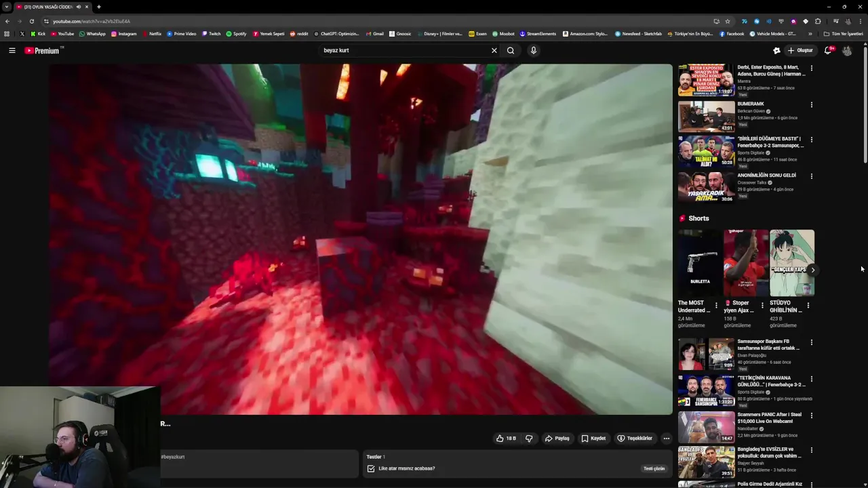Open Chrome three-dot menu
This screenshot has height=488, width=868.
tap(860, 21)
